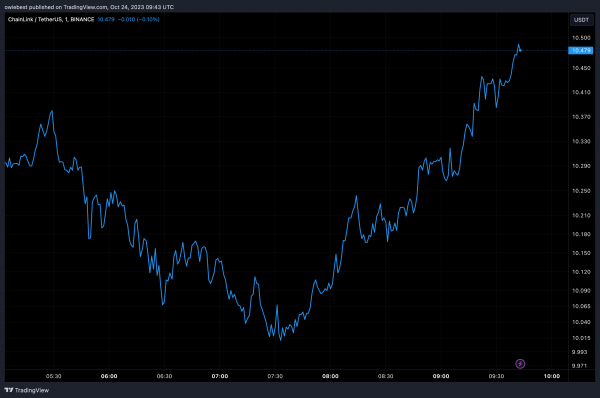Click the purple lightning bolt icon
The image size is (600, 398).
pyautogui.click(x=520, y=364)
